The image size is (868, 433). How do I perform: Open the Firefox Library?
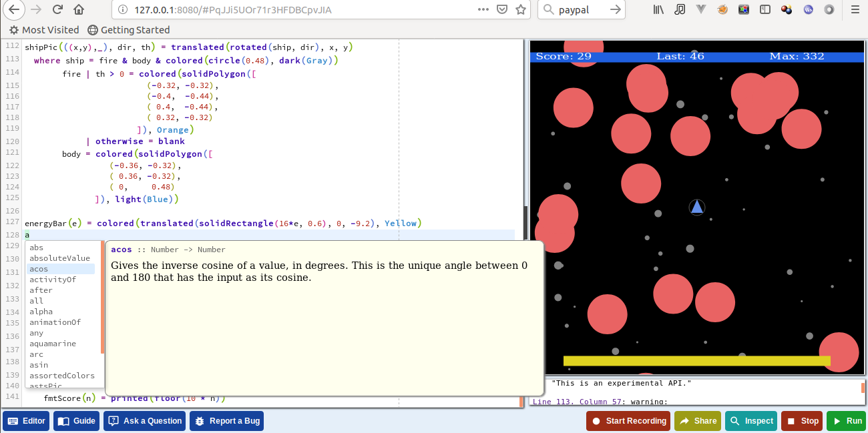pos(658,10)
